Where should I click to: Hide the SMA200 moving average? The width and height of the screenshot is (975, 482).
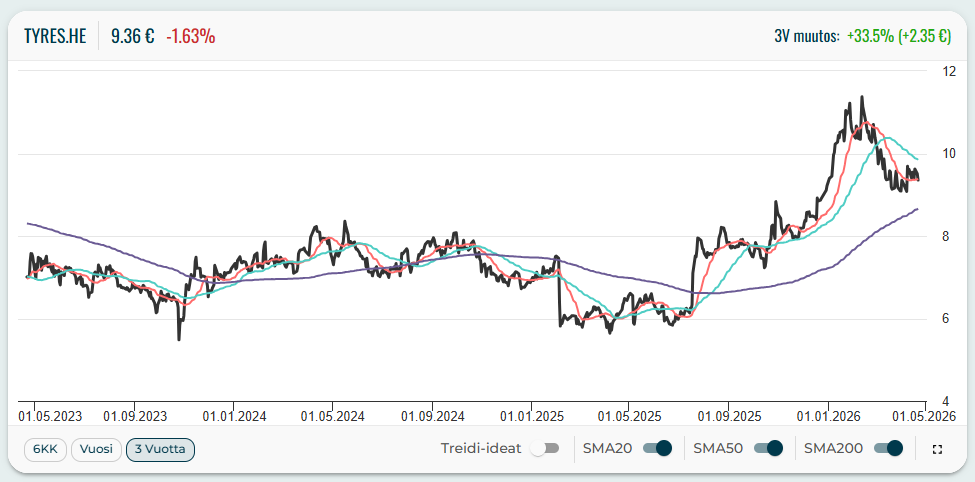coord(888,449)
